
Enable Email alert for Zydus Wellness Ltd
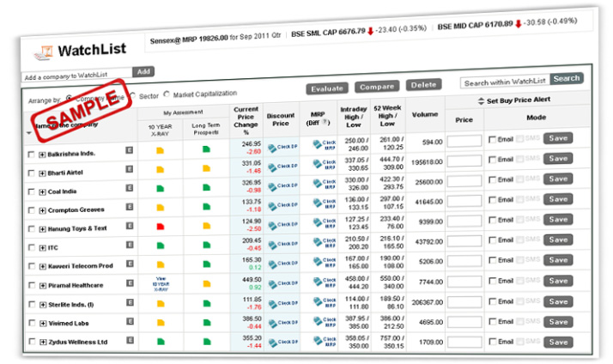(x=493, y=342)
